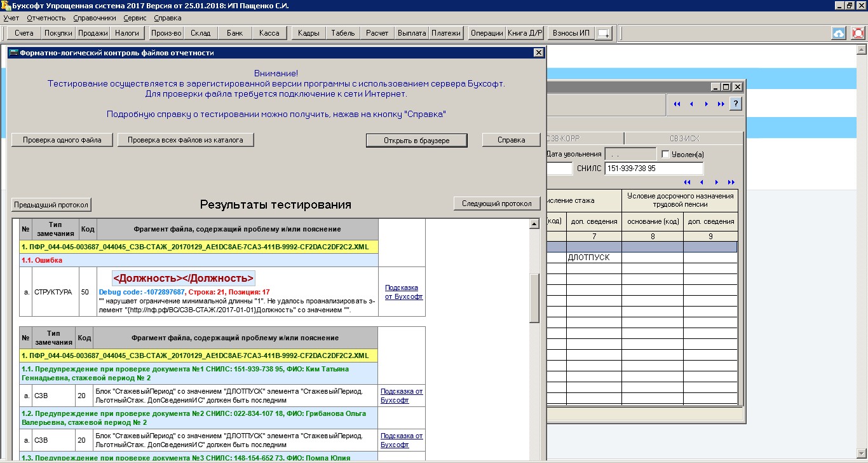Jump to last record in upper navigator
Viewport: 868px width, 463px height.
coord(721,104)
